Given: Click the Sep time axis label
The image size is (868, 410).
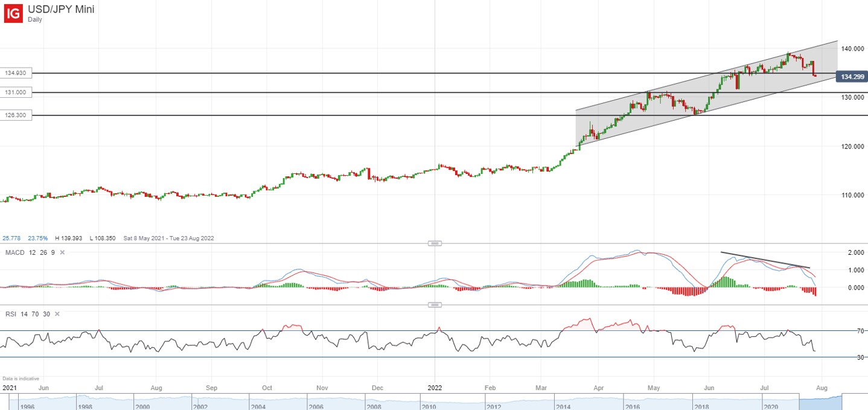Looking at the screenshot, I should click(x=212, y=387).
